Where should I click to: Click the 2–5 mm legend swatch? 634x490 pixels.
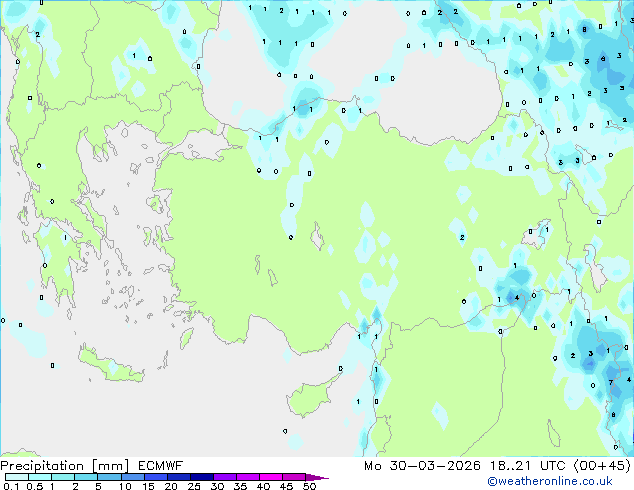tap(86, 477)
